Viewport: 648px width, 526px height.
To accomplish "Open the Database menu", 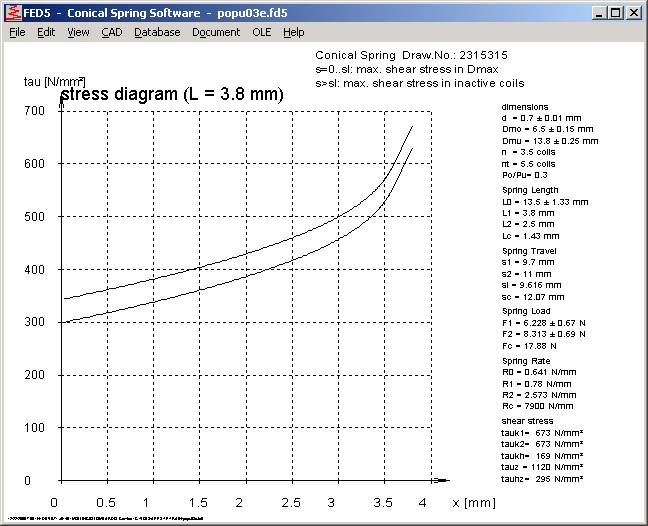I will pyautogui.click(x=157, y=32).
